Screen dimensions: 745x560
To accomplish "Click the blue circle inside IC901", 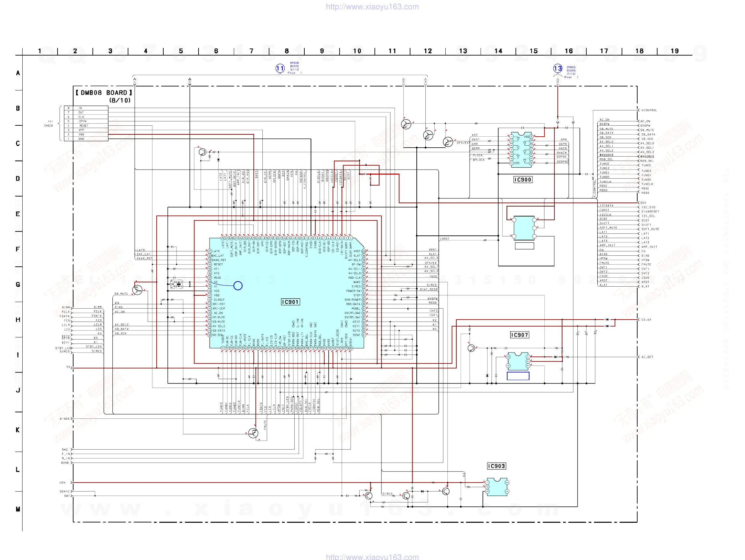I will pyautogui.click(x=238, y=286).
